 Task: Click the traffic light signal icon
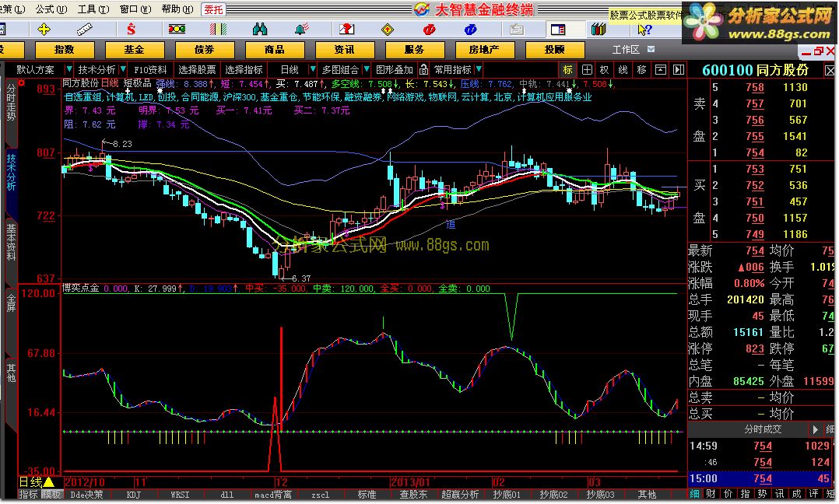(x=177, y=30)
